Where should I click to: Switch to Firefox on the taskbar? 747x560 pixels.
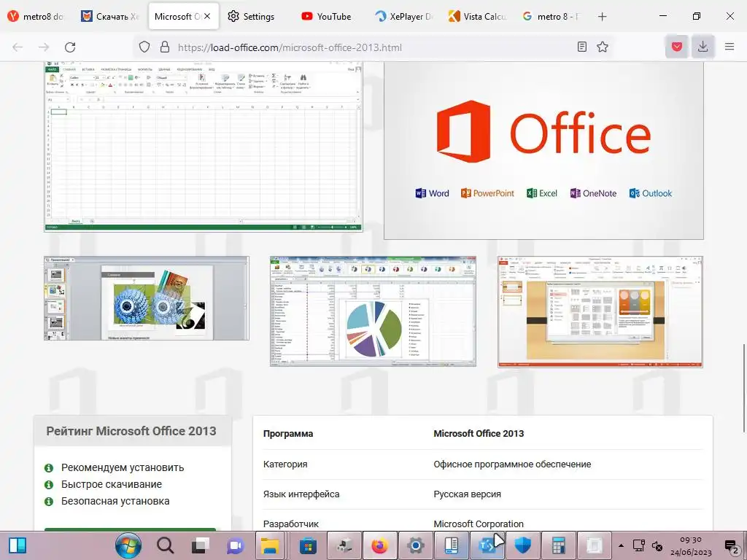point(379,545)
